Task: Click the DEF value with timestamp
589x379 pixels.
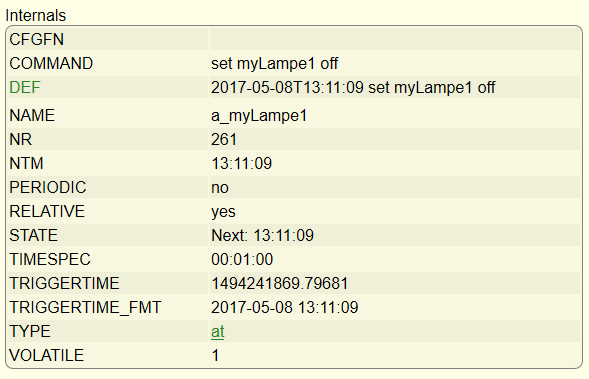Action: tap(353, 88)
